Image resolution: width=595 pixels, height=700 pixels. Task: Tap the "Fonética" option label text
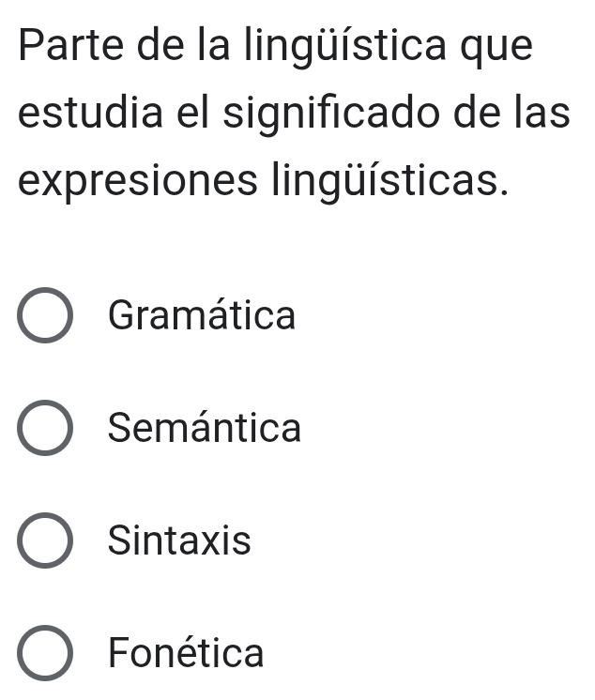(187, 653)
